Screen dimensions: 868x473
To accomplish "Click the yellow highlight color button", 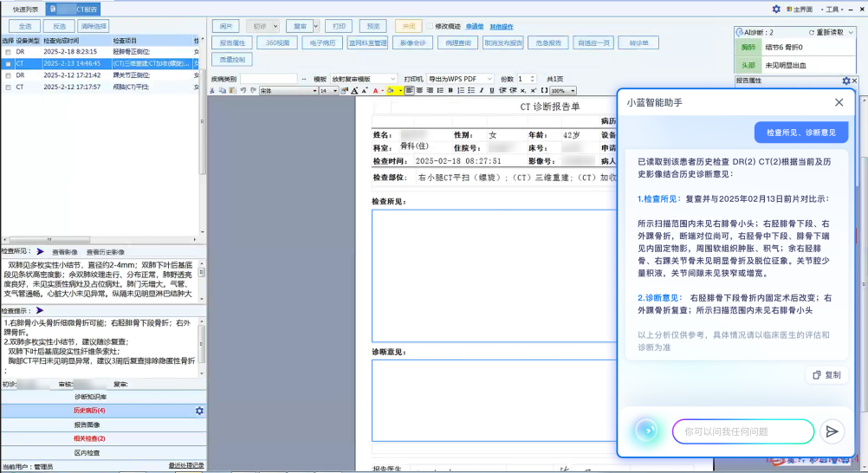I will 391,91.
